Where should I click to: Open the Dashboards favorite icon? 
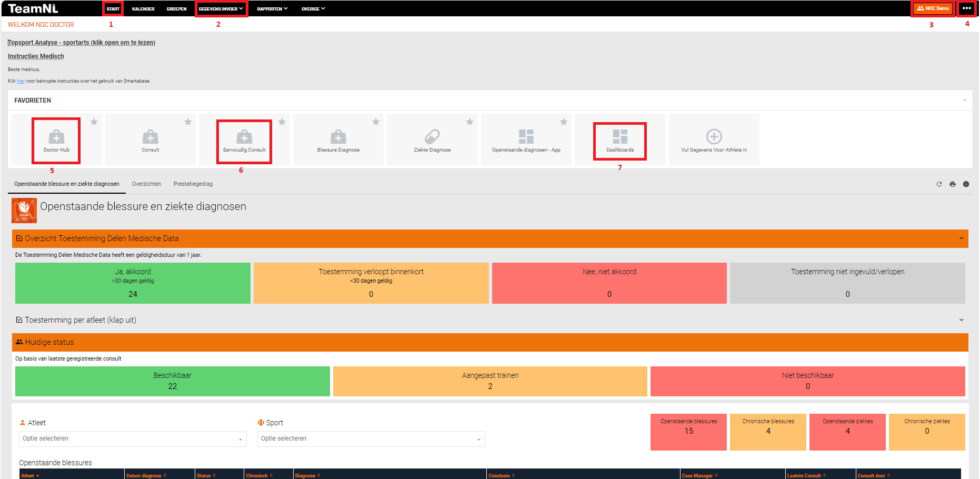[620, 137]
